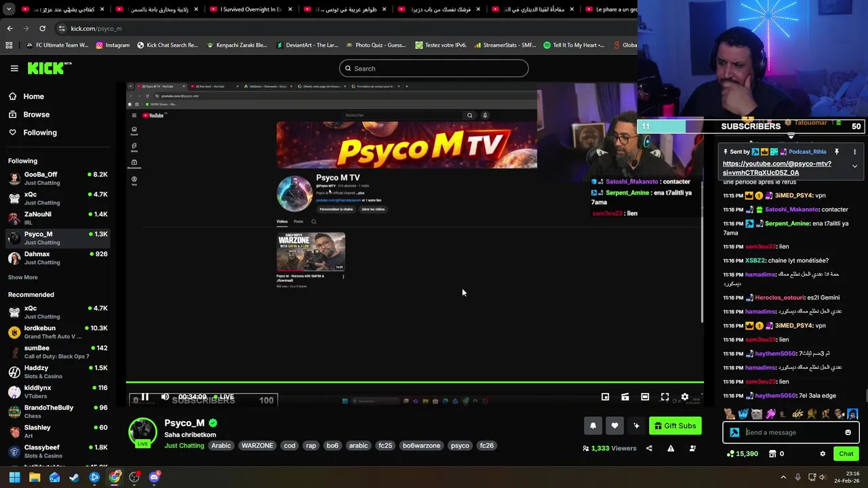Jump to LIVE indicator in player

coord(224,397)
